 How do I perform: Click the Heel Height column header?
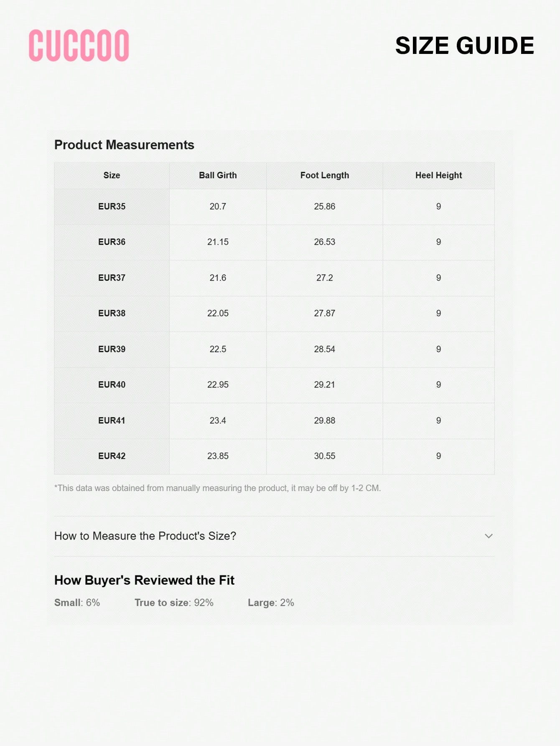(438, 176)
